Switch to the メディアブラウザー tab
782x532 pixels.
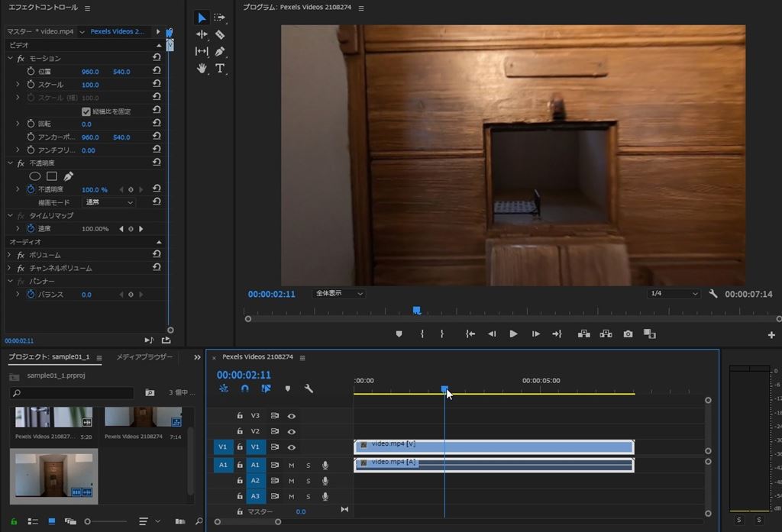pos(144,357)
